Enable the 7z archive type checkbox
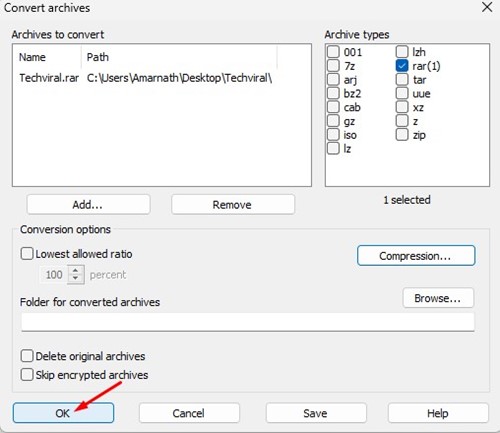Viewport: 500px width, 433px height. pos(333,66)
